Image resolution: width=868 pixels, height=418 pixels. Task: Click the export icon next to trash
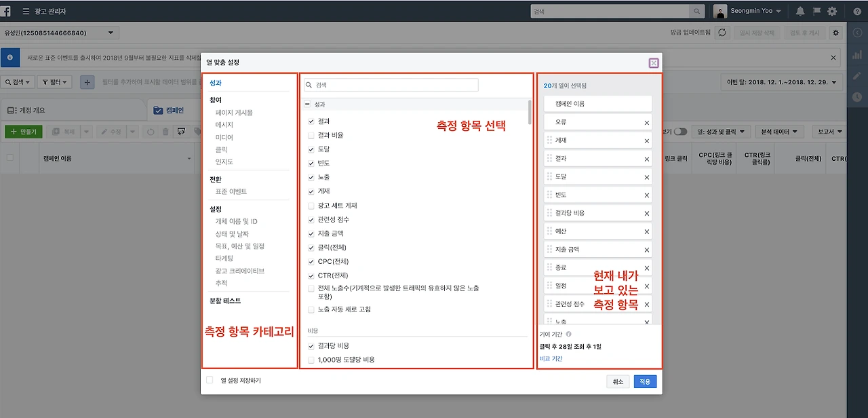tap(181, 132)
